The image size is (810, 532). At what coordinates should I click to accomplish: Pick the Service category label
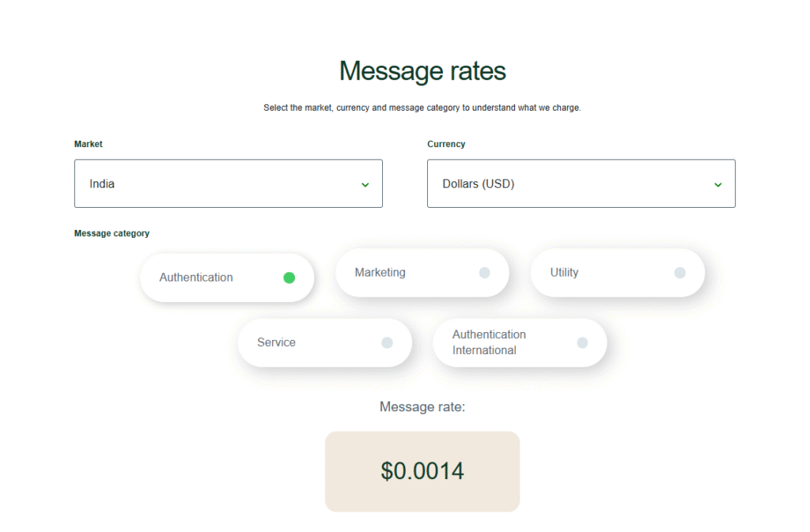pos(276,342)
